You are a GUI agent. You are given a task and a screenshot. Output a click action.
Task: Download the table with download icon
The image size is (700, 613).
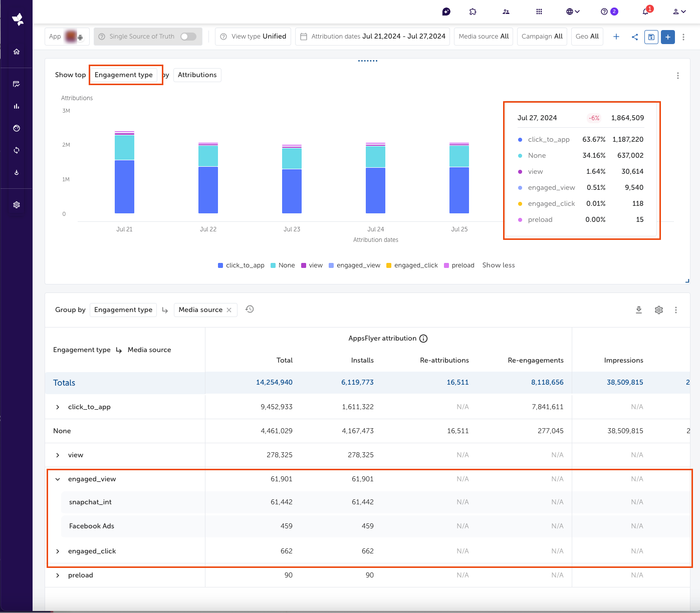639,310
